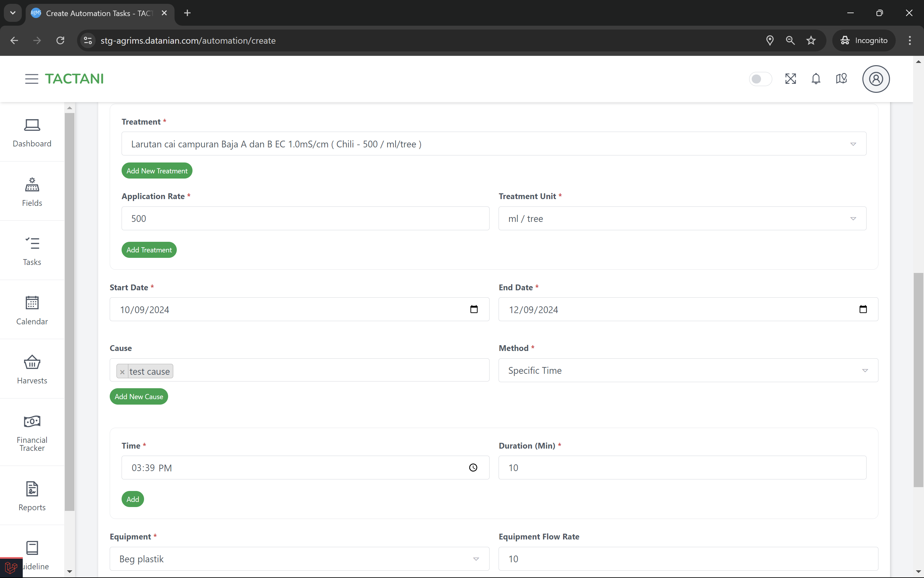Image resolution: width=924 pixels, height=578 pixels.
Task: Click the Incognito indicator
Action: click(x=864, y=40)
